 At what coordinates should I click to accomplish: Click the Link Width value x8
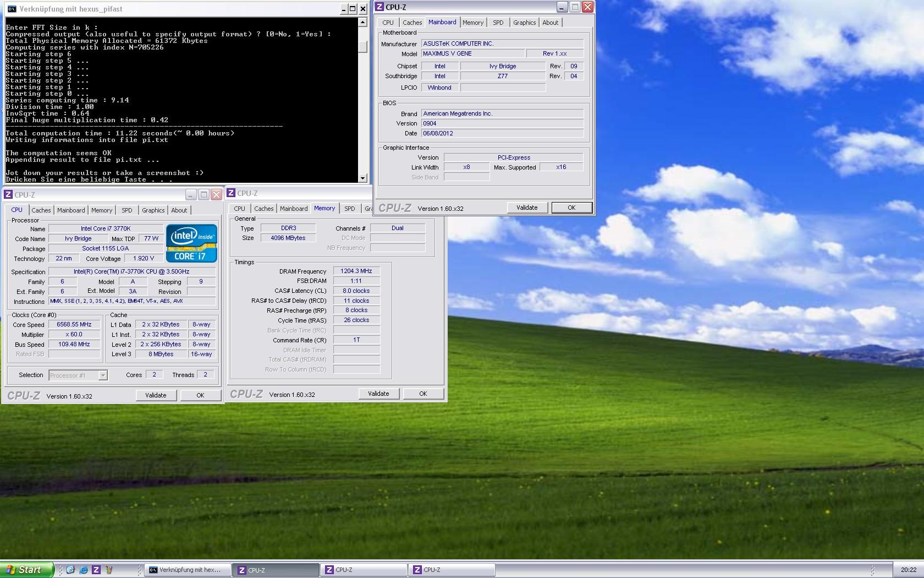pos(466,167)
